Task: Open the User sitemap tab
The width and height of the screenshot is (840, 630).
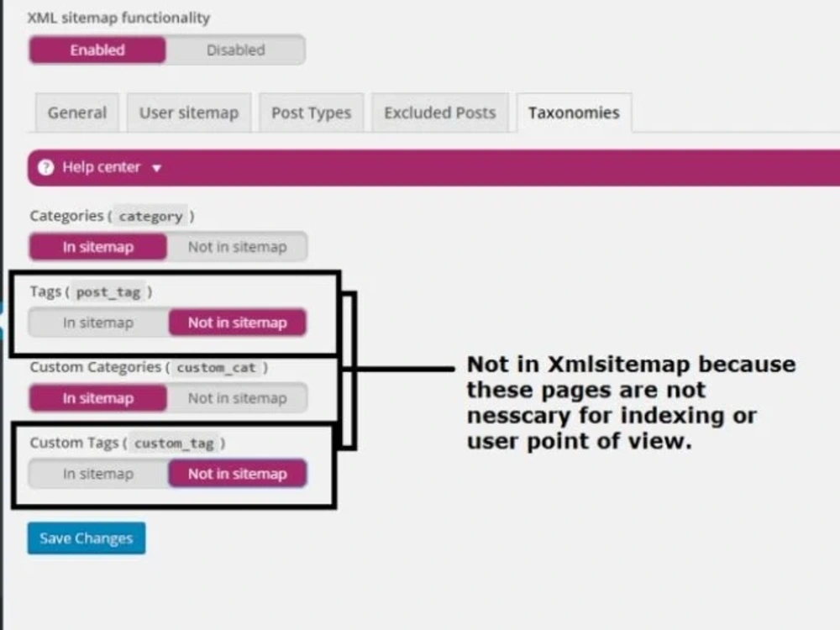Action: pyautogui.click(x=188, y=113)
